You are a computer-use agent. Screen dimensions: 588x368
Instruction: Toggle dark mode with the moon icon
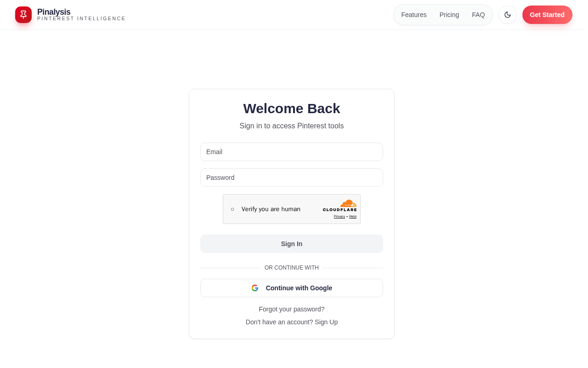508,15
